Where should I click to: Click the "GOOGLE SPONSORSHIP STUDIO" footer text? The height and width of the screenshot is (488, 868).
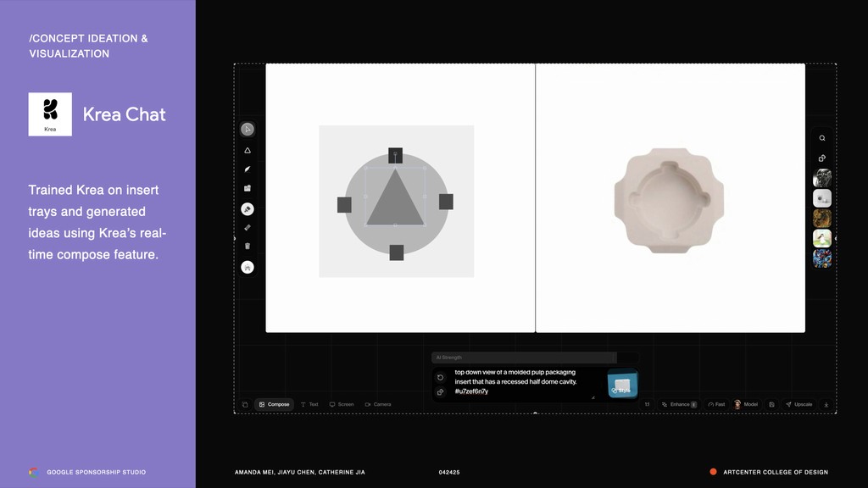click(97, 472)
